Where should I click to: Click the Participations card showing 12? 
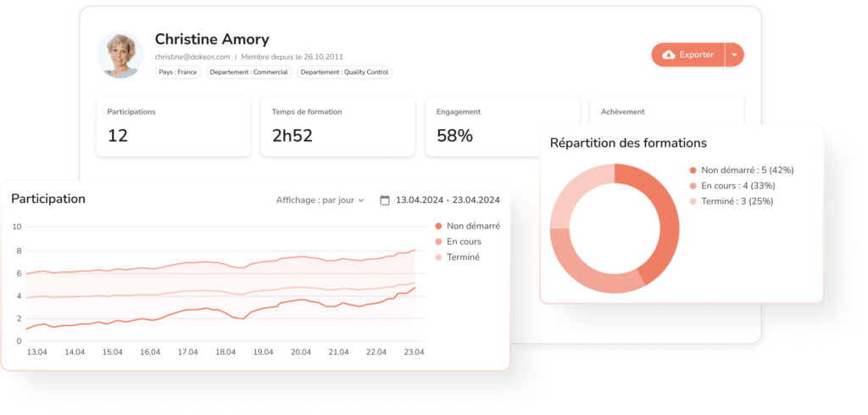173,126
